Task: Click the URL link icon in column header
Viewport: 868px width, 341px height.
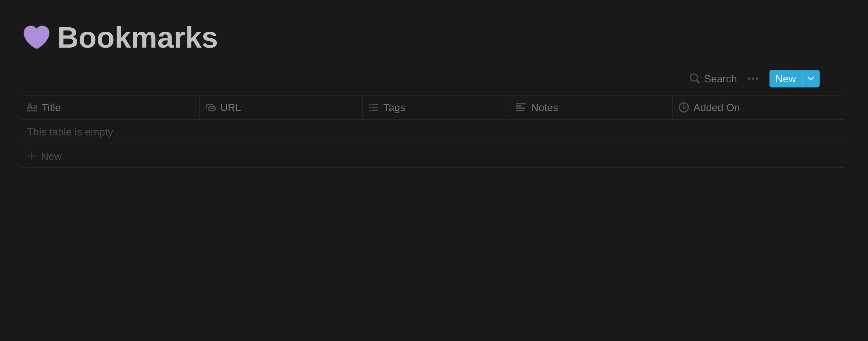Action: (x=210, y=107)
